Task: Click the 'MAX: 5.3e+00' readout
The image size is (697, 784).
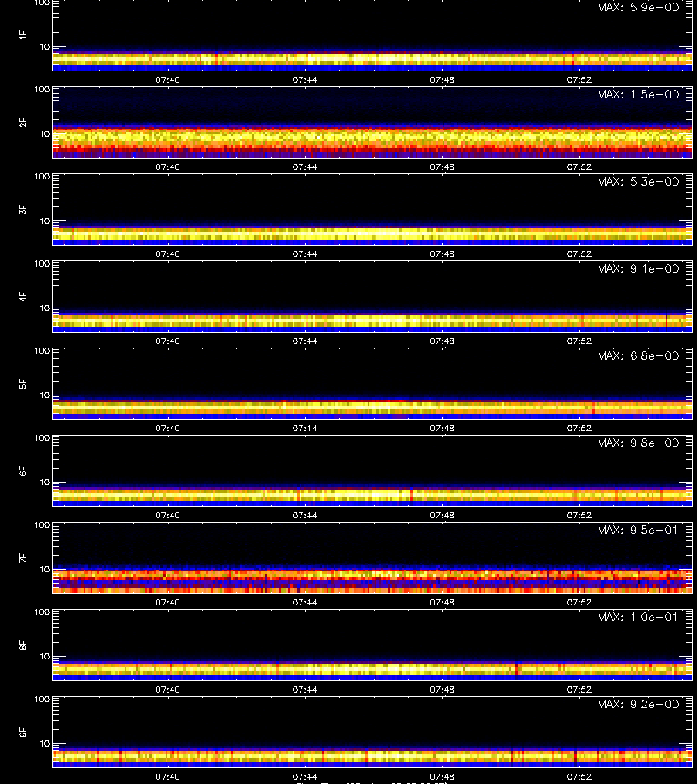Action: 638,181
